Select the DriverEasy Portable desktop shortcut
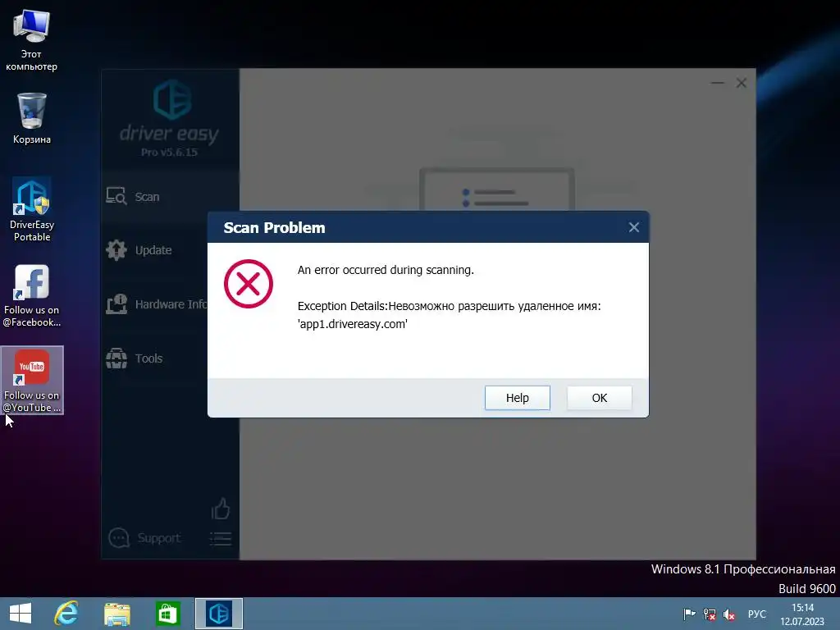The height and width of the screenshot is (630, 840). click(32, 209)
